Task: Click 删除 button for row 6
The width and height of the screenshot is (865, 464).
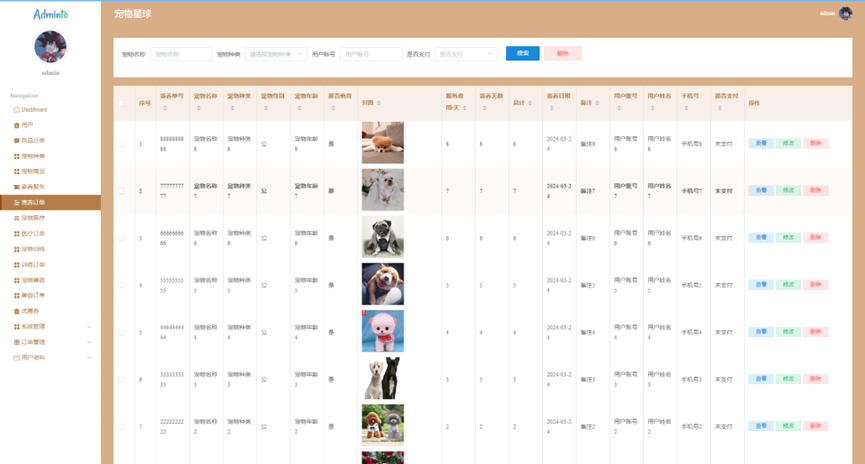Action: click(x=815, y=379)
